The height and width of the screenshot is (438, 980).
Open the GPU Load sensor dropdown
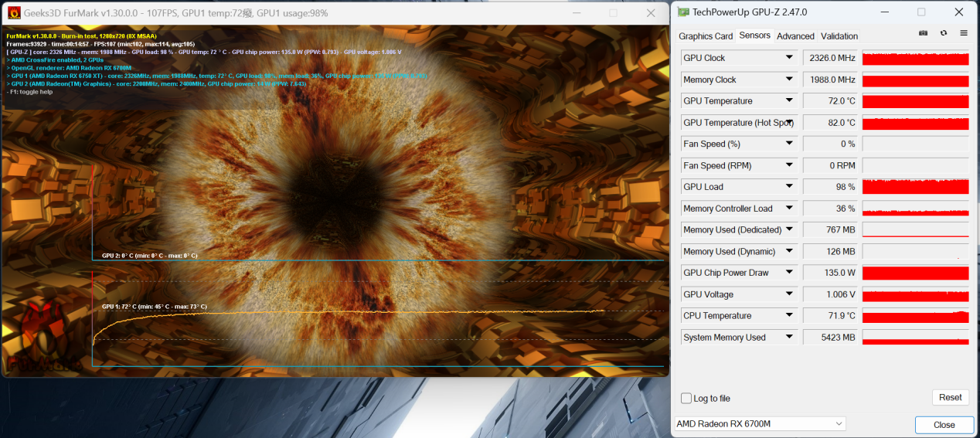point(789,187)
